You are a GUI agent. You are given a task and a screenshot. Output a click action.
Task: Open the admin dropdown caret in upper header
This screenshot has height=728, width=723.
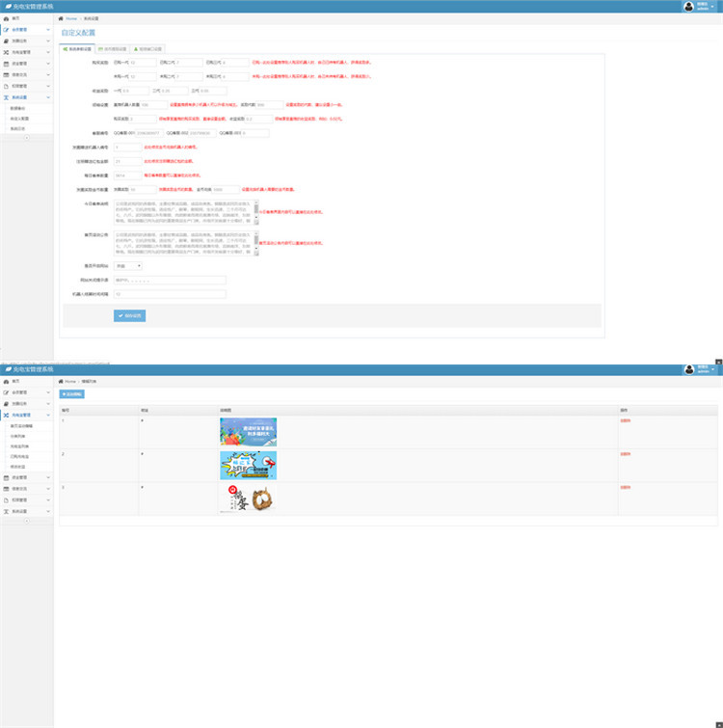pyautogui.click(x=712, y=7)
